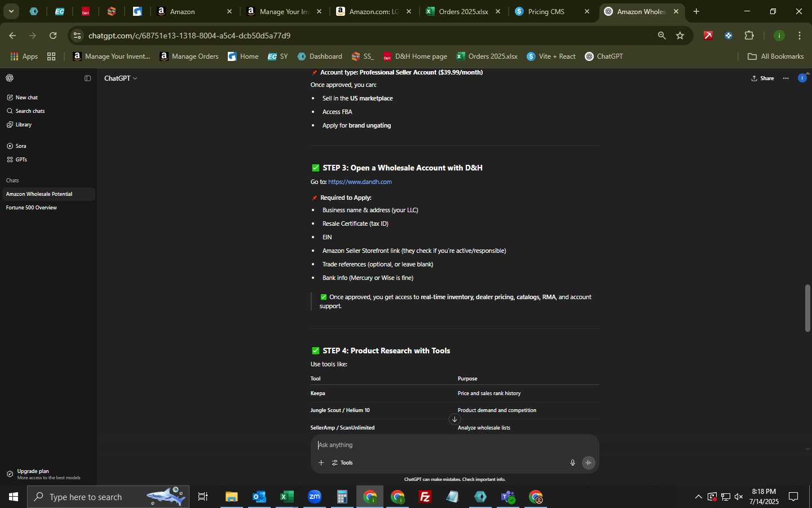Screen dimensions: 812x508
Task: Open FileZilla from the taskbar
Action: (x=425, y=497)
